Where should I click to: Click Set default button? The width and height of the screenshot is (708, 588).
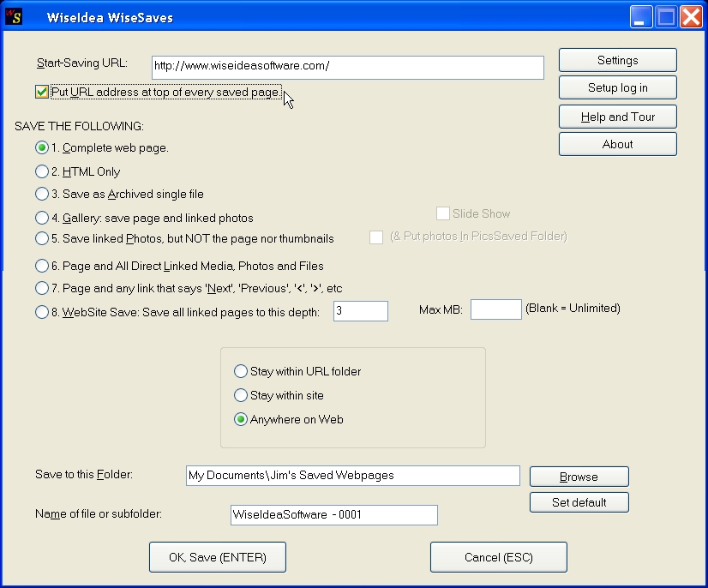[579, 502]
